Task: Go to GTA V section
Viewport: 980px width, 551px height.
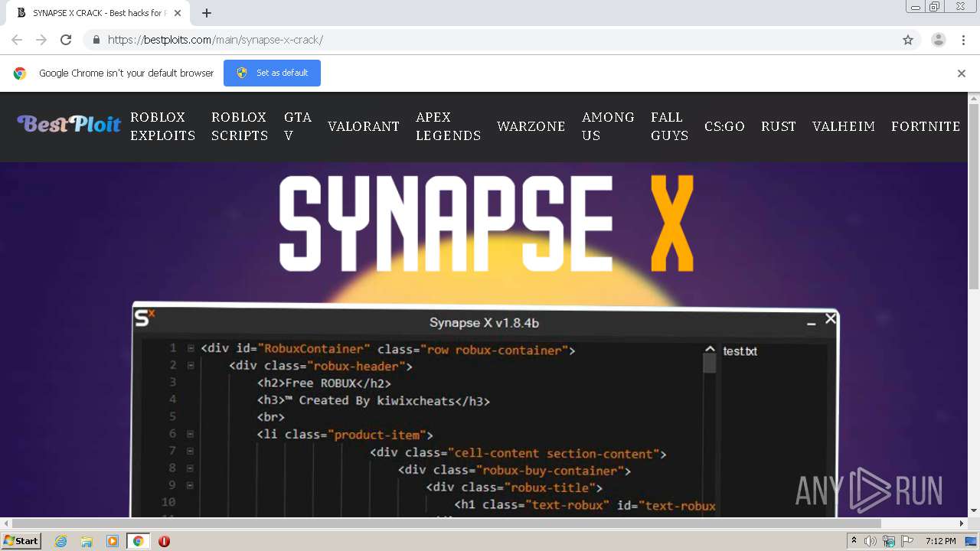Action: [298, 126]
